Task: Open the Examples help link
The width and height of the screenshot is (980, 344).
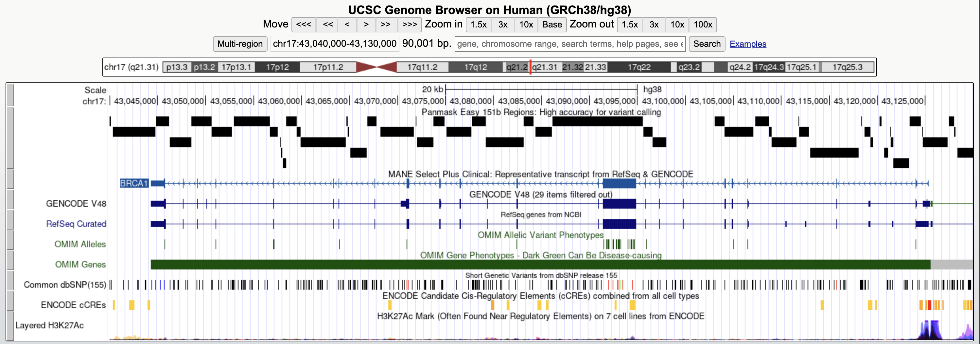Action: pyautogui.click(x=748, y=44)
